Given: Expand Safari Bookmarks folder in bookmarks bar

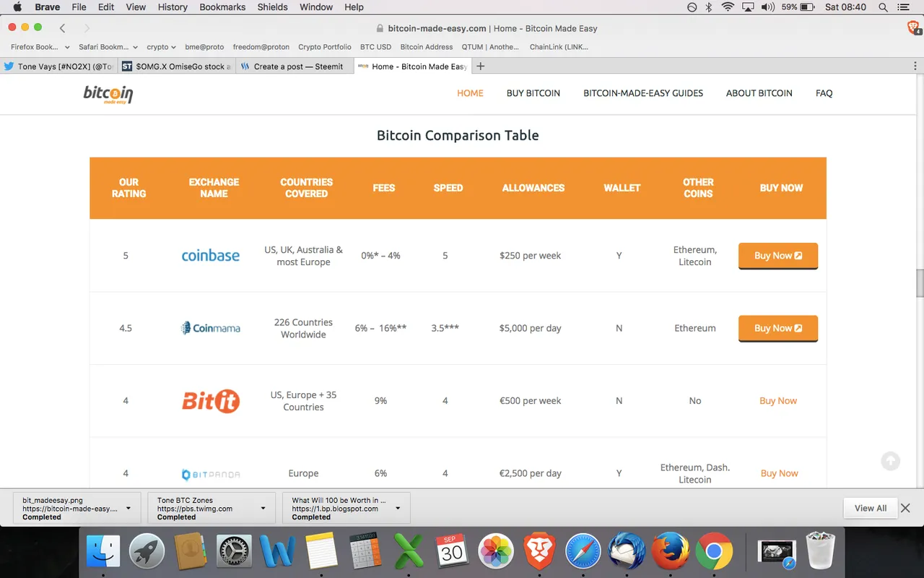Looking at the screenshot, I should pos(108,47).
